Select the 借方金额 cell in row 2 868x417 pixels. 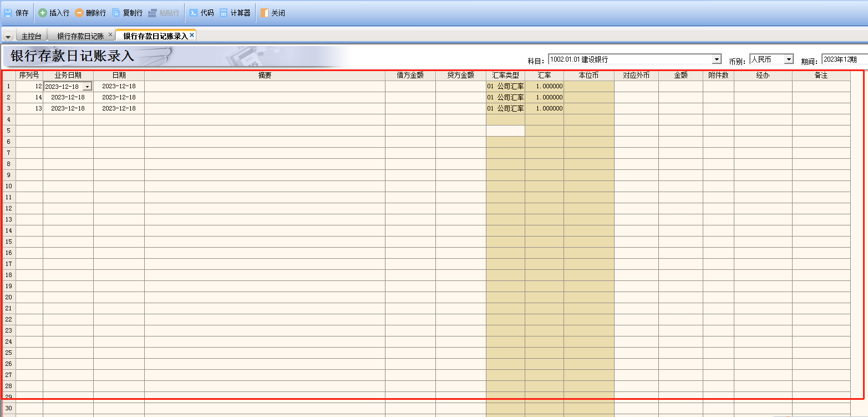coord(410,98)
